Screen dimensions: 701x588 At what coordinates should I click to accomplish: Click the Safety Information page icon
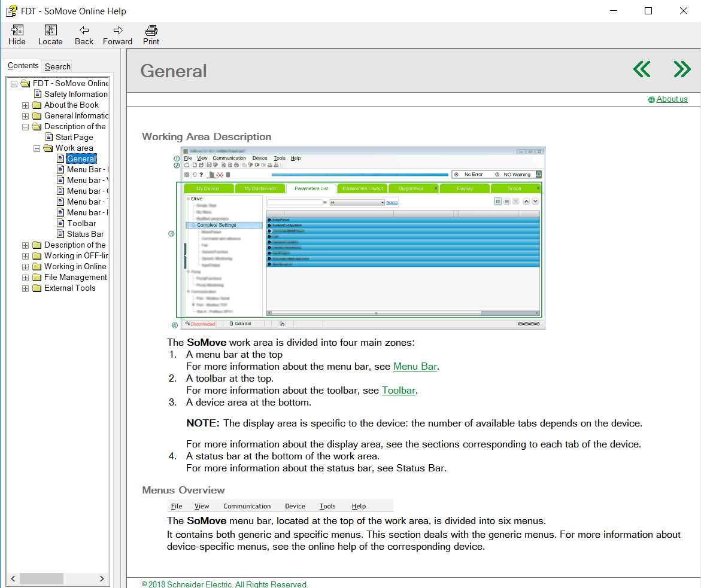pyautogui.click(x=38, y=94)
